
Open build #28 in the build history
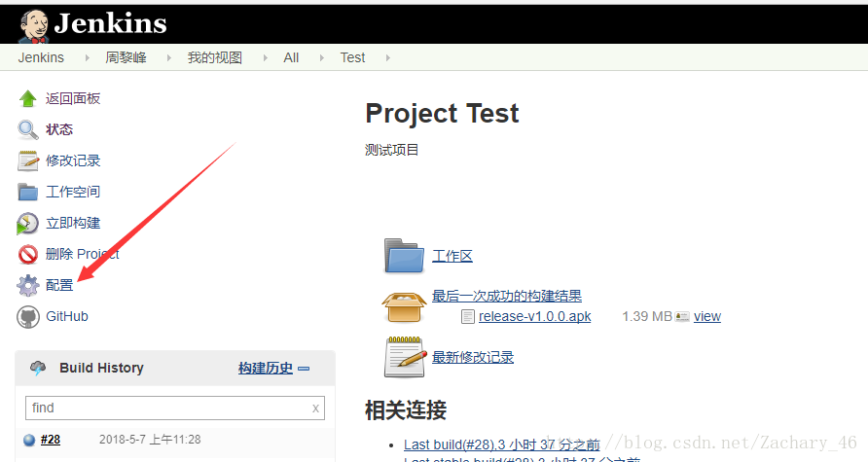tap(51, 440)
